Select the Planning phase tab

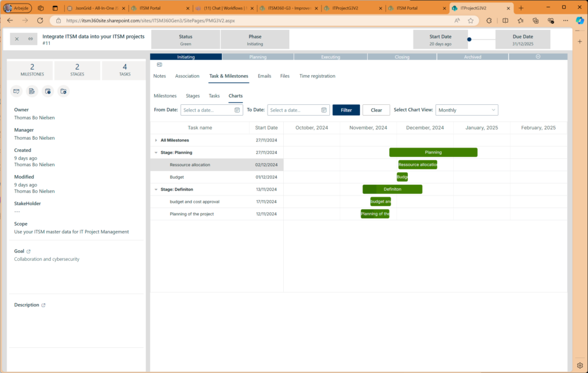[x=257, y=56]
